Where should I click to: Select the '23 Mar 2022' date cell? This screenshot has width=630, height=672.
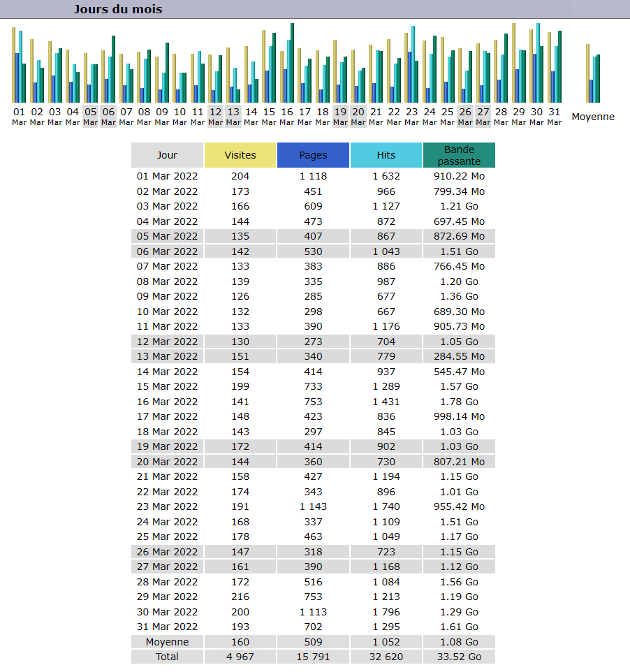[167, 506]
